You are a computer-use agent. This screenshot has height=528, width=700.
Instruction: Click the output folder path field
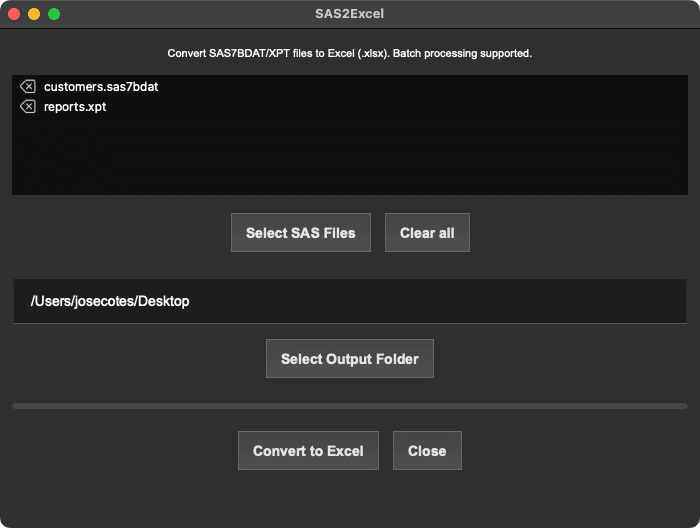click(x=350, y=301)
